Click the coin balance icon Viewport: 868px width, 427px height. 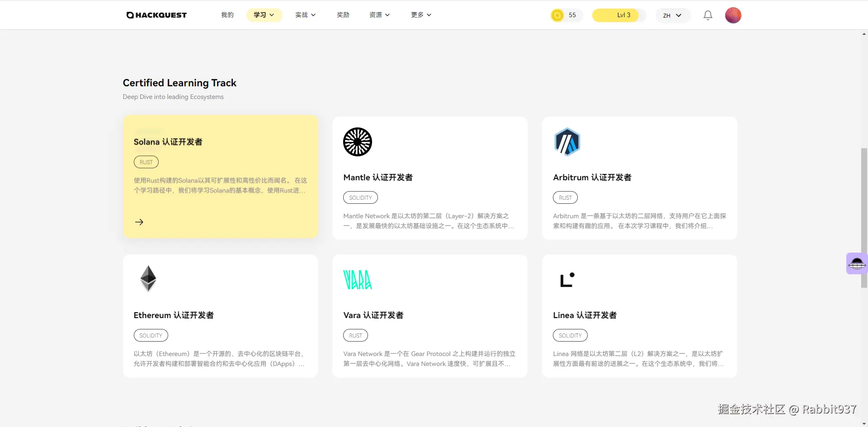(x=557, y=15)
